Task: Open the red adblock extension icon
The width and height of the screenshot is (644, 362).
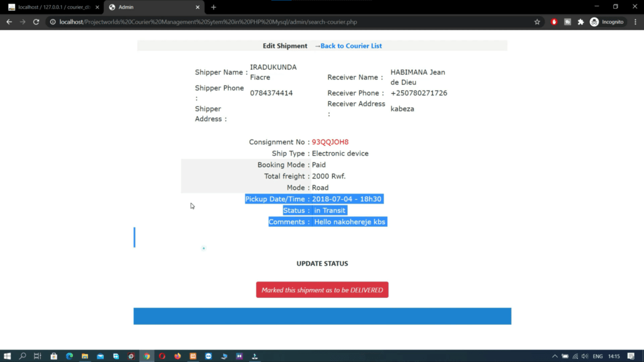Action: click(554, 22)
